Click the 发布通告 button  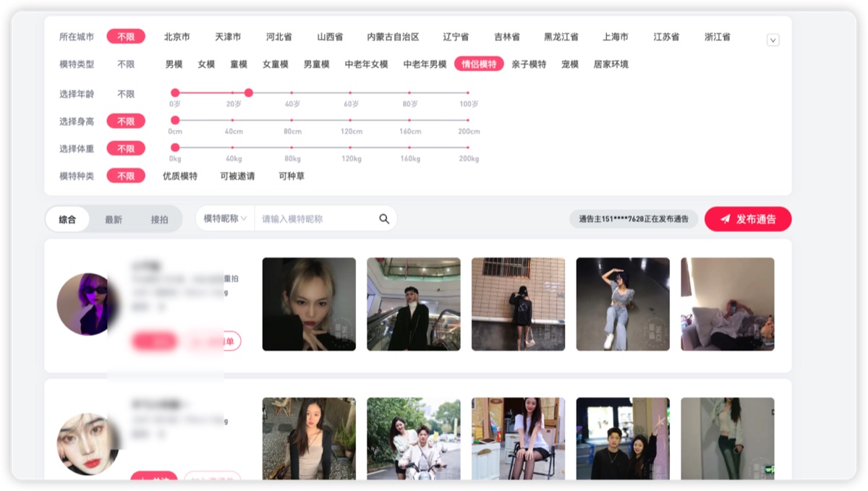pos(748,219)
